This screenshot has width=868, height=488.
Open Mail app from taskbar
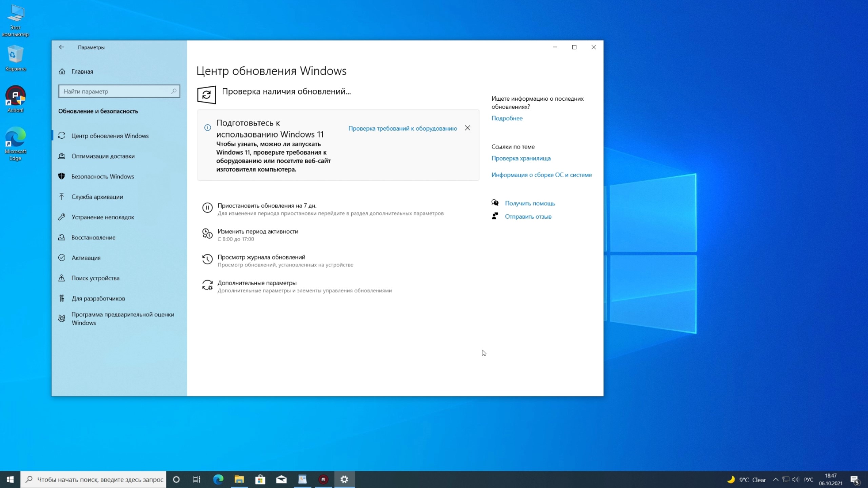tap(281, 480)
